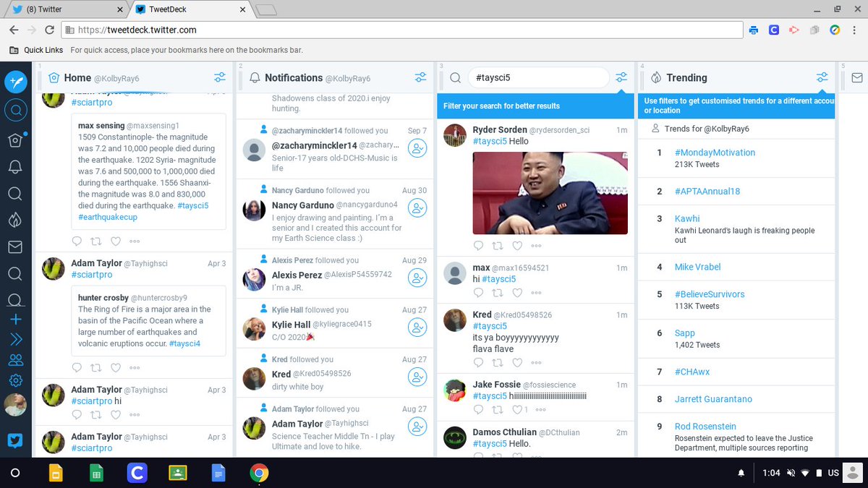Open TweetDeck settings gear
This screenshot has height=488, width=868.
point(15,380)
